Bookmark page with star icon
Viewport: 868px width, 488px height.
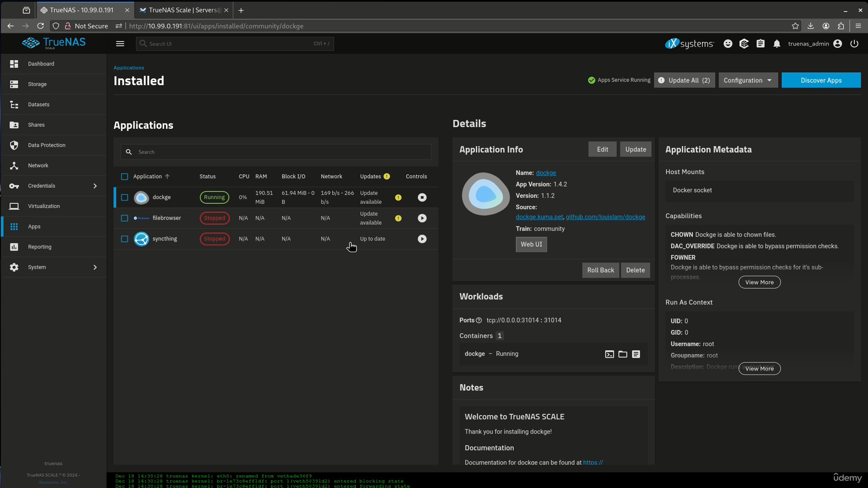point(795,26)
